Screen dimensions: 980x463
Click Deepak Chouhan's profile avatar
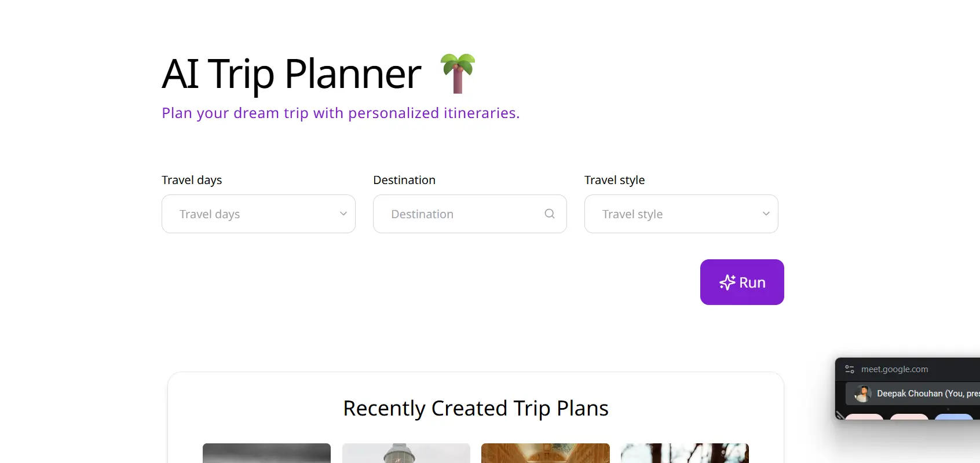click(862, 394)
